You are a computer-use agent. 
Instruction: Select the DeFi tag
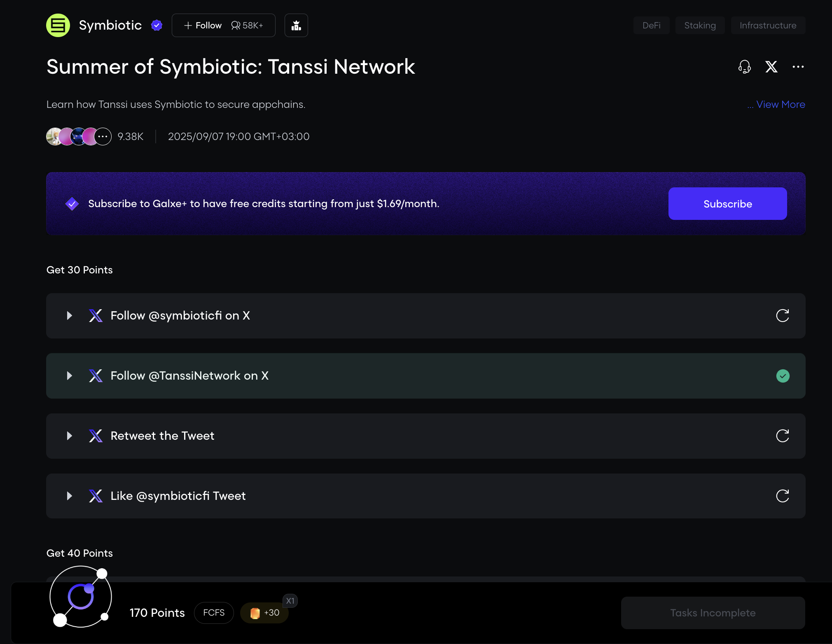tap(651, 26)
